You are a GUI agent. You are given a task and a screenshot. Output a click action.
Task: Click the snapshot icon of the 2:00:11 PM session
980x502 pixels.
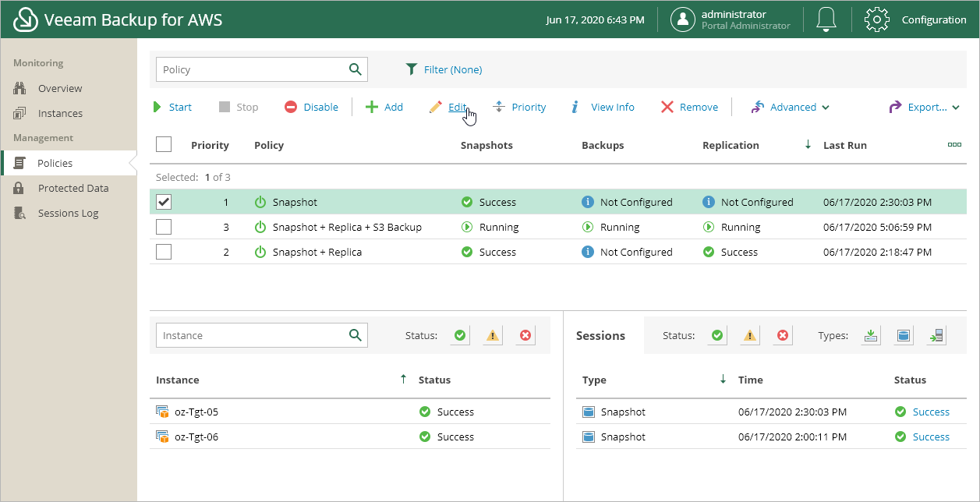point(589,437)
